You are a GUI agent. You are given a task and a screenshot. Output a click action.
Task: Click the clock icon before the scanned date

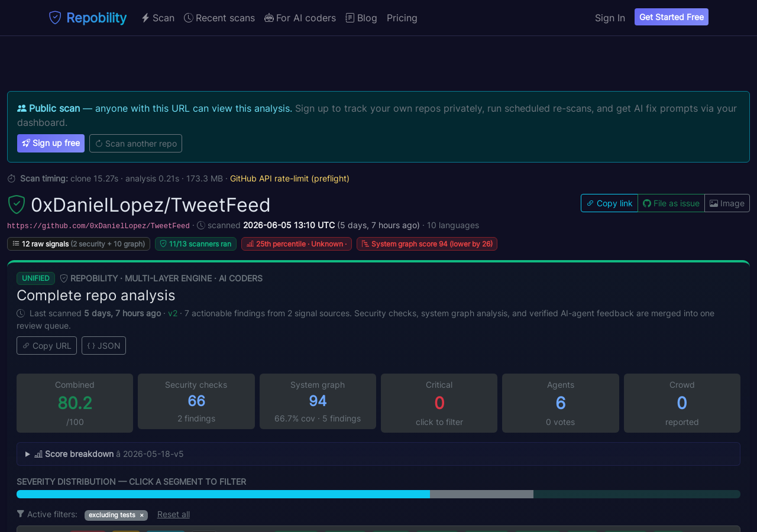[201, 225]
